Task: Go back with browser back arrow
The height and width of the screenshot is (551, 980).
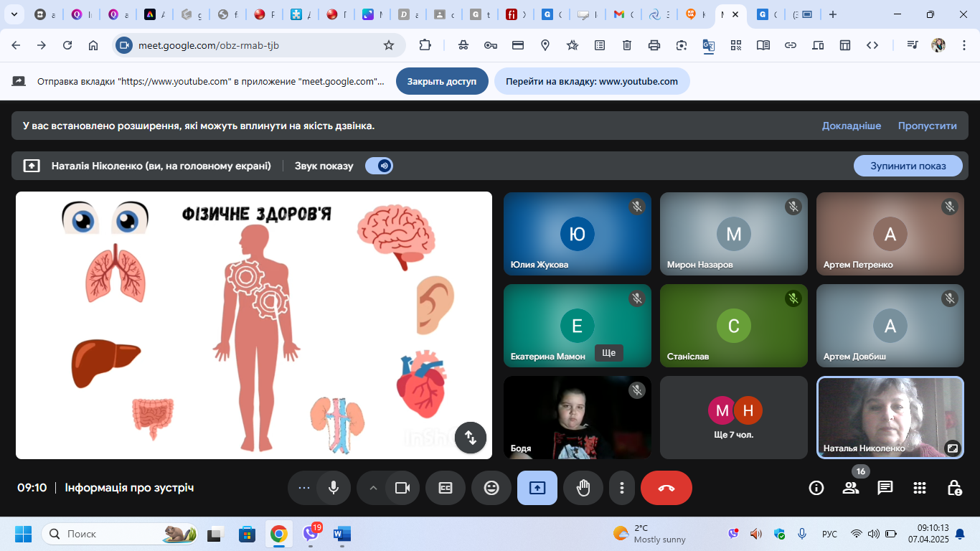Action: (x=16, y=45)
